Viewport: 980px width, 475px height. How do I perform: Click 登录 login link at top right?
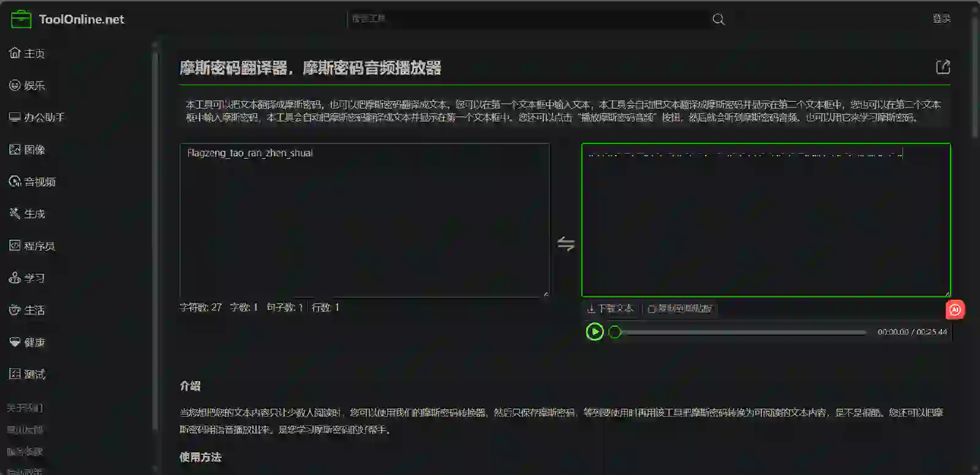[x=941, y=19]
